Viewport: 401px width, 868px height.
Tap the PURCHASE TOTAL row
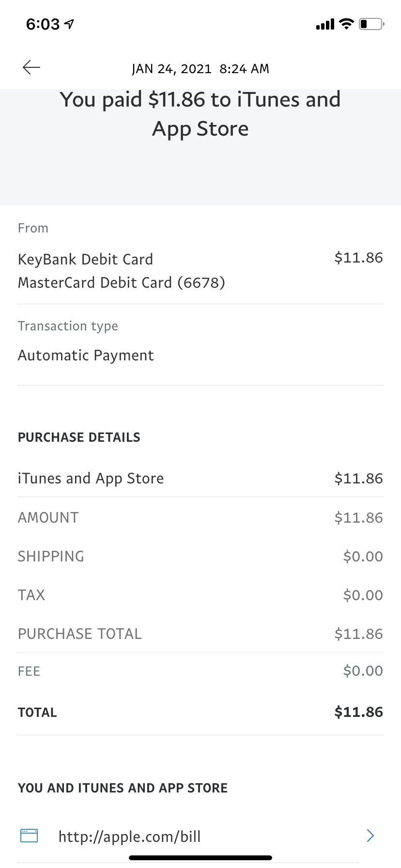point(200,634)
